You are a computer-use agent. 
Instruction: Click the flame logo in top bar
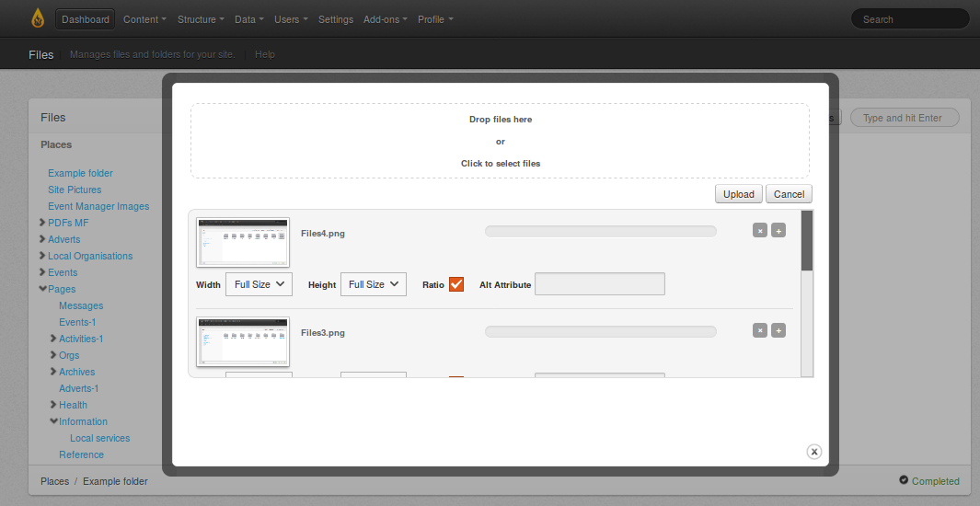click(x=37, y=18)
